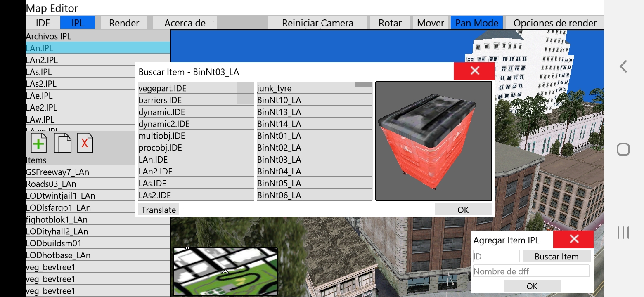Tap the Android home button

point(623,149)
